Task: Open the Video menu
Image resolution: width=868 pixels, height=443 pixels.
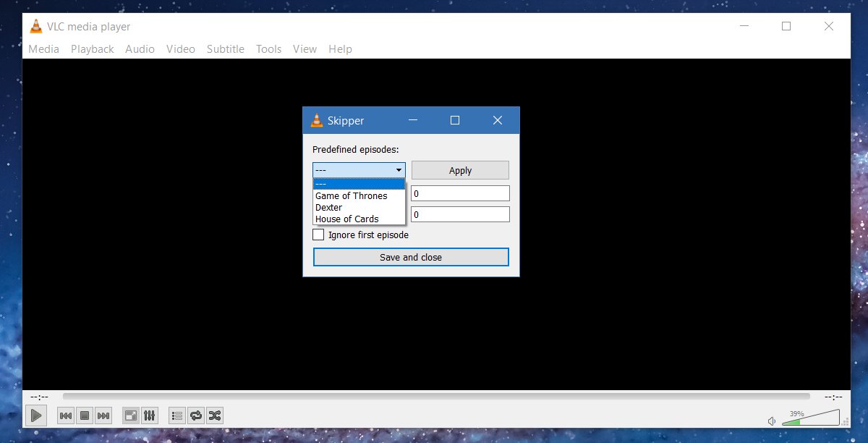Action: click(181, 49)
